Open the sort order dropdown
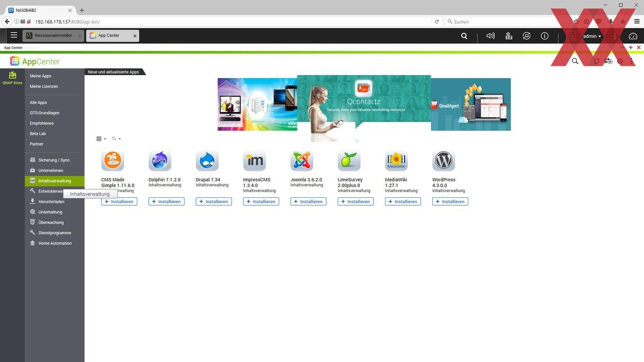This screenshot has width=644, height=362. point(116,139)
